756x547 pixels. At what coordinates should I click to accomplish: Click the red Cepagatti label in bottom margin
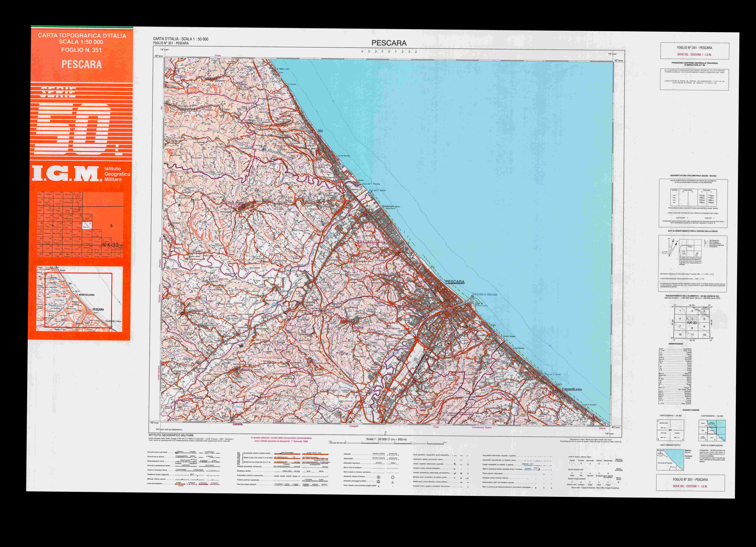(x=354, y=426)
